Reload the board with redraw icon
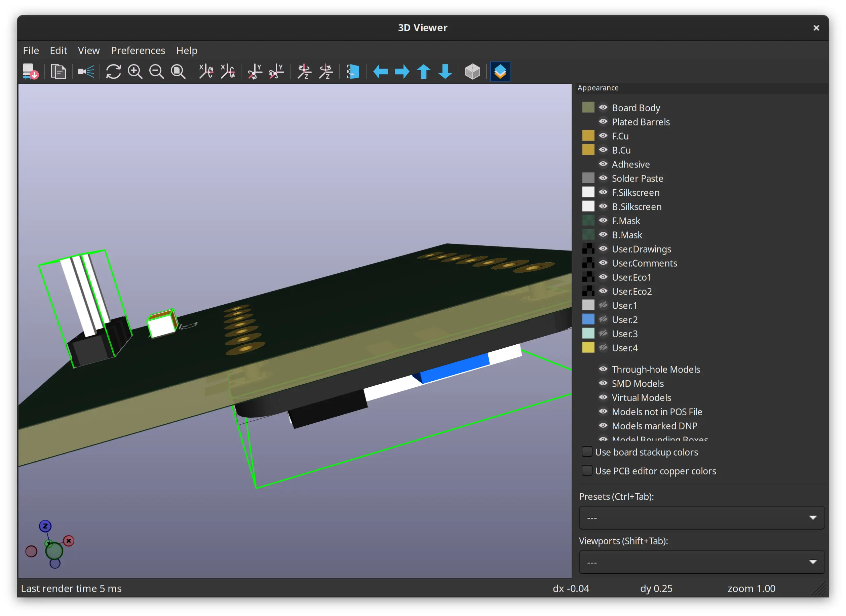 pos(113,71)
